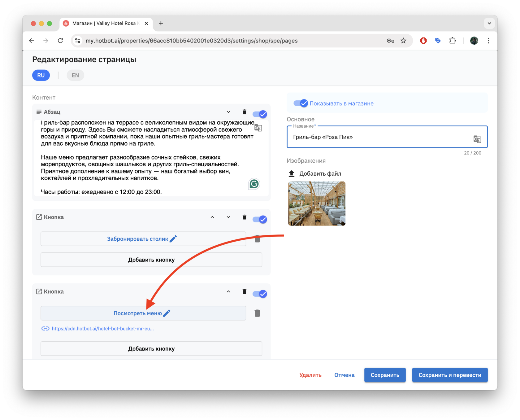Click the link chain icon
The width and height of the screenshot is (520, 420).
tap(45, 329)
